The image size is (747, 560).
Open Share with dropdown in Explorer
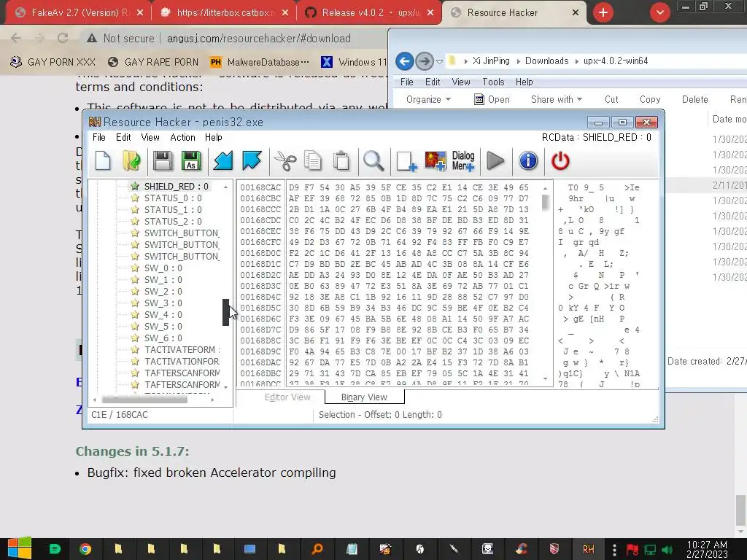click(x=556, y=99)
